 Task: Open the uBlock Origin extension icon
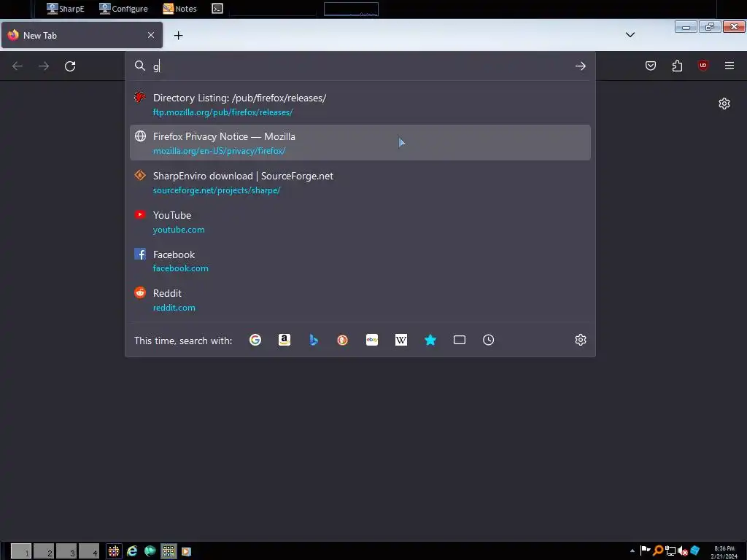click(x=703, y=66)
